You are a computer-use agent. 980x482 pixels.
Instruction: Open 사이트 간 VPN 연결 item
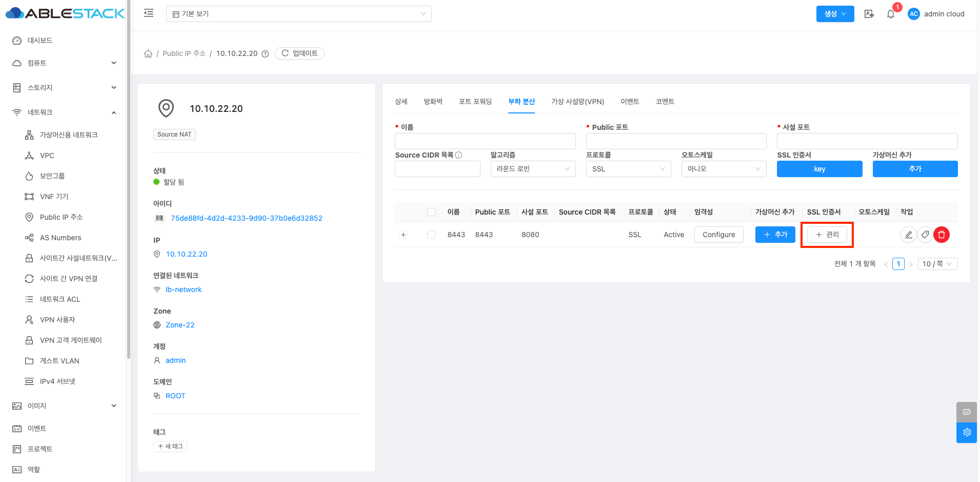pos(69,279)
